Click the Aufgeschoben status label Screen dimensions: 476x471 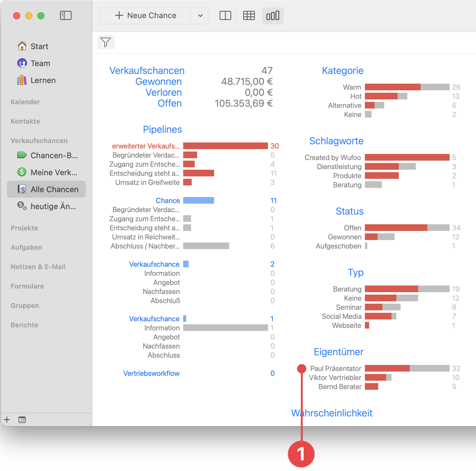339,246
